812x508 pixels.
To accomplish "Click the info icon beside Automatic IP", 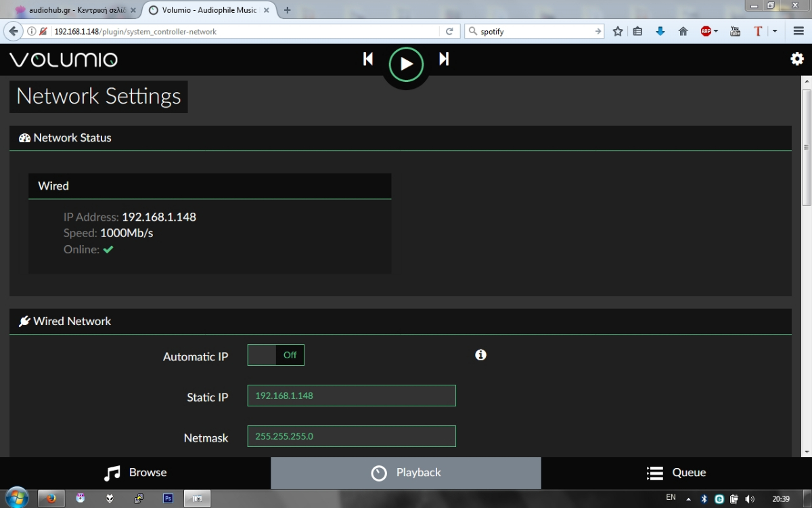I will tap(480, 355).
